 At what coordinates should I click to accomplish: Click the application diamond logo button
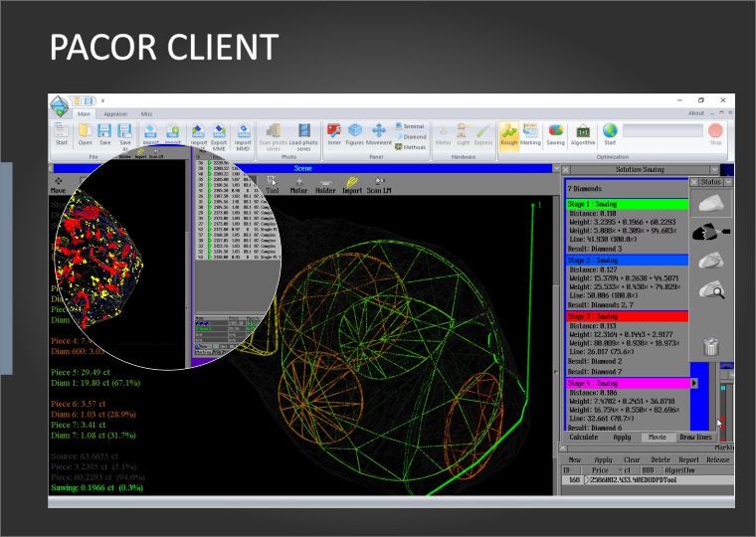[60, 106]
